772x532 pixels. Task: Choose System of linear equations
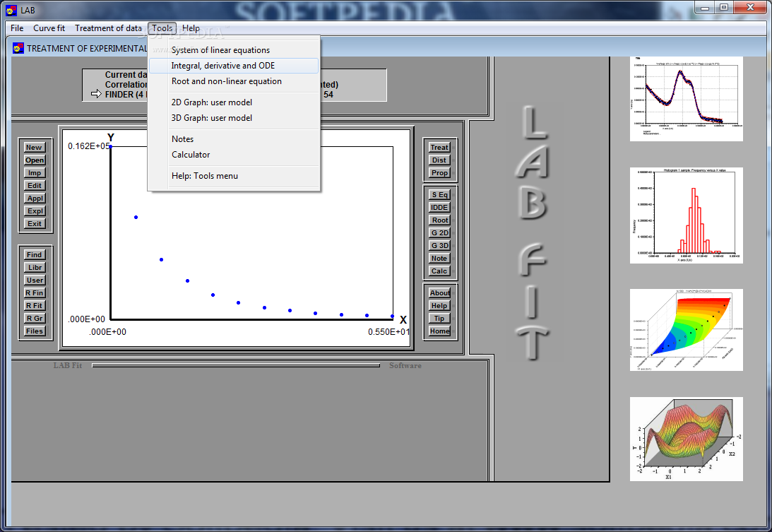tap(234, 50)
